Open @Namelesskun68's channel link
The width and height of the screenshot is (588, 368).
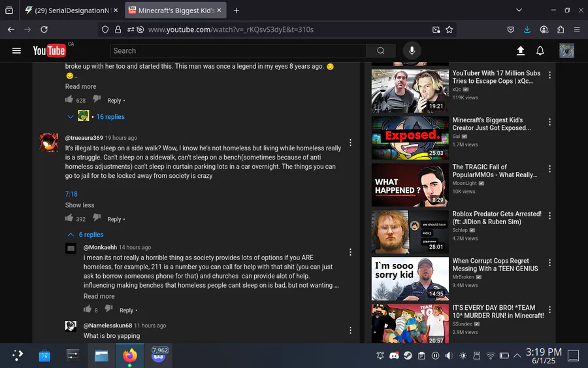coord(108,326)
